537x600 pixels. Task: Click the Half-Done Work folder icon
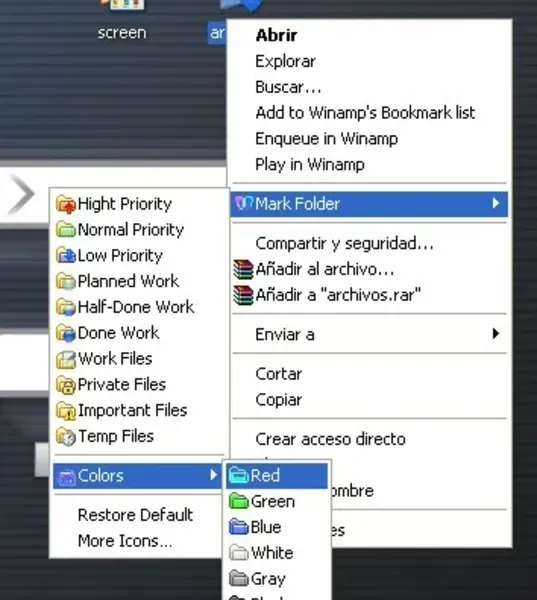tap(65, 307)
